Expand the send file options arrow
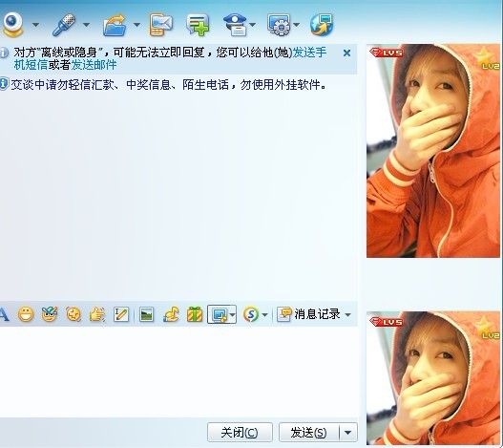 (136, 25)
